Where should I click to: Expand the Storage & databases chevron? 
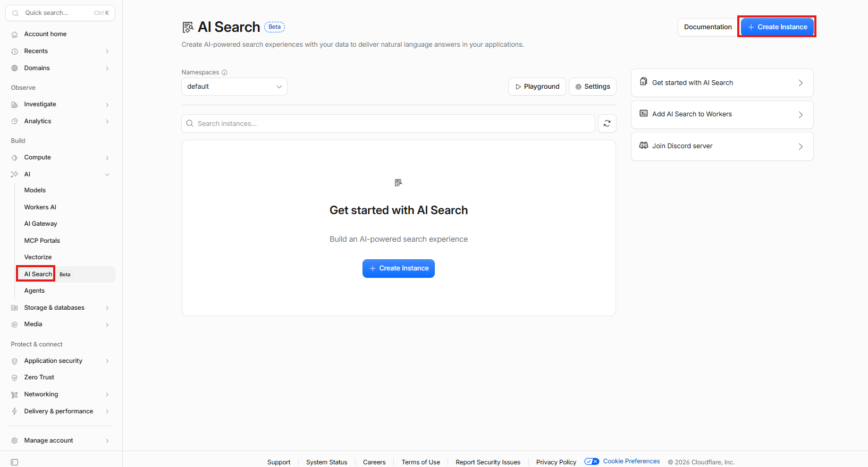107,308
